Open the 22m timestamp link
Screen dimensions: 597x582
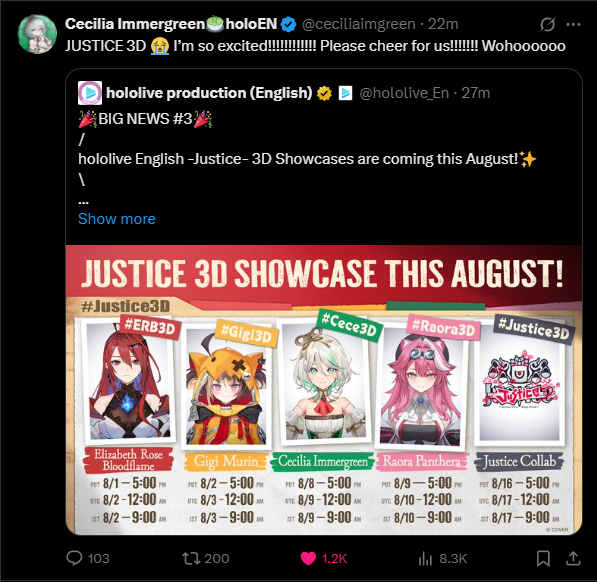pyautogui.click(x=443, y=24)
